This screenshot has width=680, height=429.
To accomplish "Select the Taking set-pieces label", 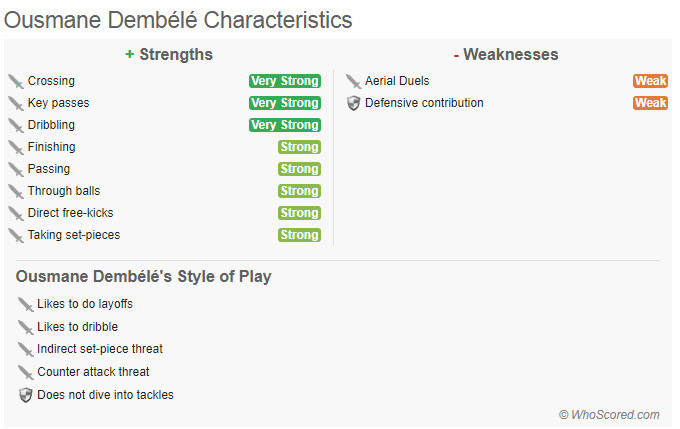I will click(74, 235).
